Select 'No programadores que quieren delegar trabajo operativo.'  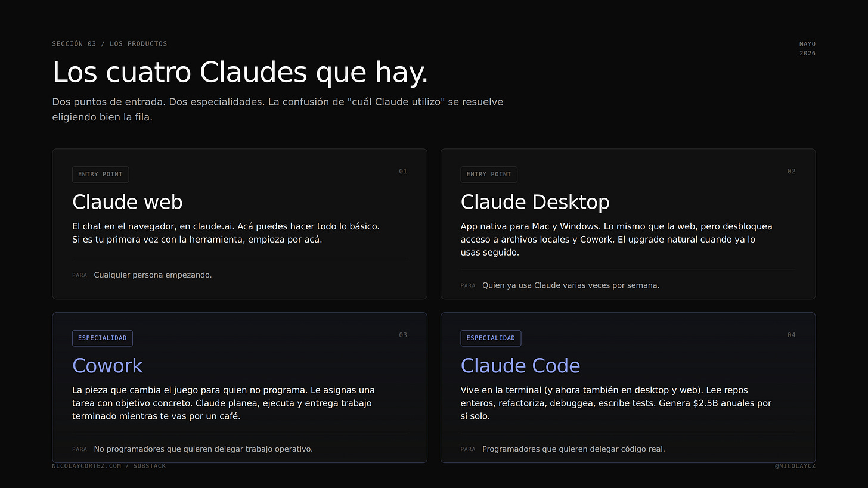pyautogui.click(x=203, y=449)
